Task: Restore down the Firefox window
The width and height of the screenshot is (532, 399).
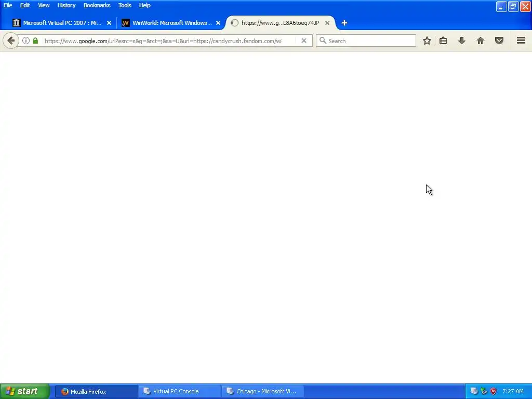Action: point(513,6)
